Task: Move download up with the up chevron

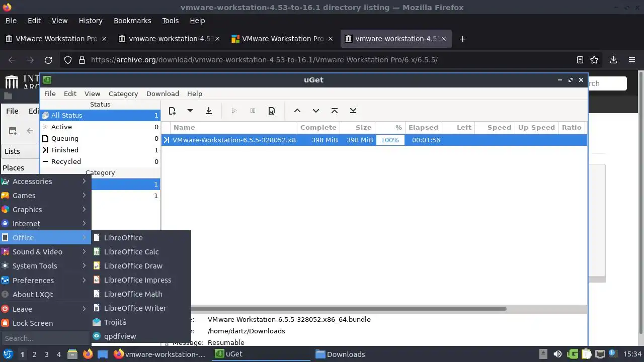Action: pos(297,111)
